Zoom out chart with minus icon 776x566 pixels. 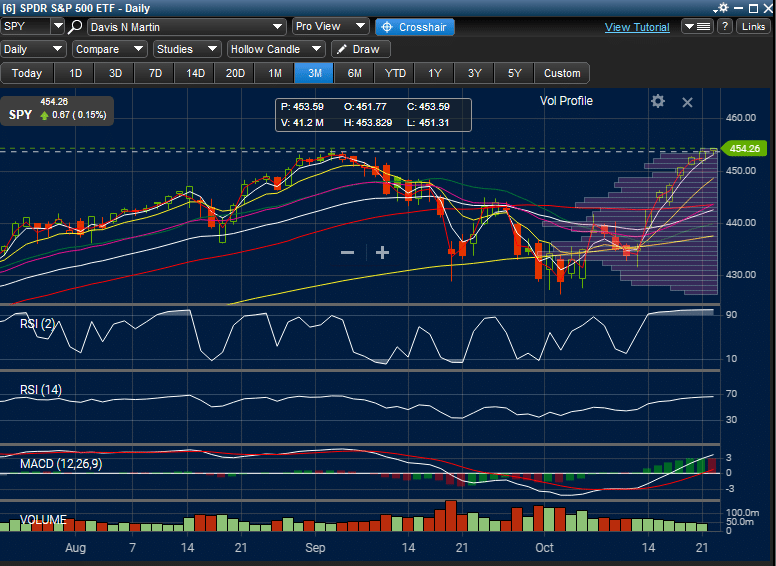[x=347, y=253]
